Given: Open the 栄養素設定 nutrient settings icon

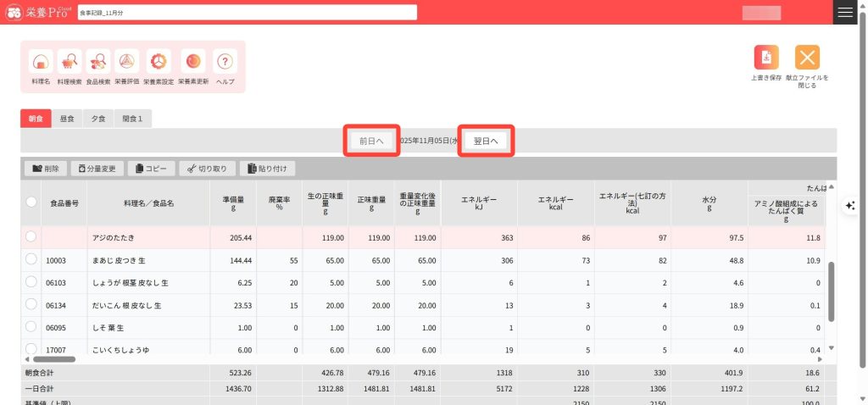Looking at the screenshot, I should click(158, 62).
